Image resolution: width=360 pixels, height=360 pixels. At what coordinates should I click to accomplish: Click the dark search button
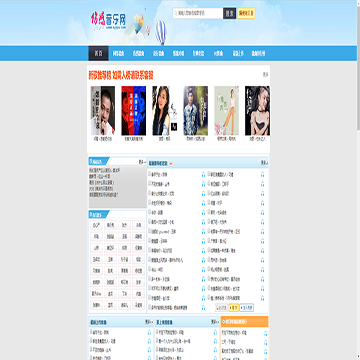click(x=229, y=13)
